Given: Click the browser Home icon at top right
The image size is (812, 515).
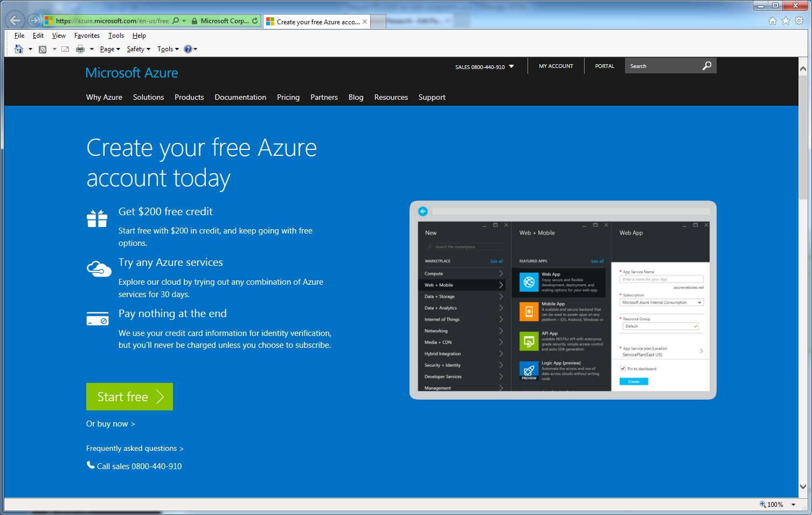Looking at the screenshot, I should click(x=772, y=20).
